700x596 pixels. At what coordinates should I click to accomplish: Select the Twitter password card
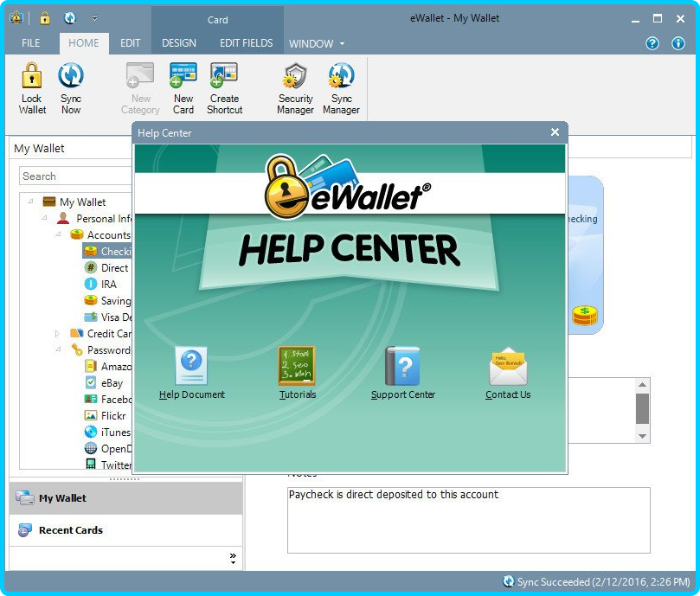pos(107,465)
